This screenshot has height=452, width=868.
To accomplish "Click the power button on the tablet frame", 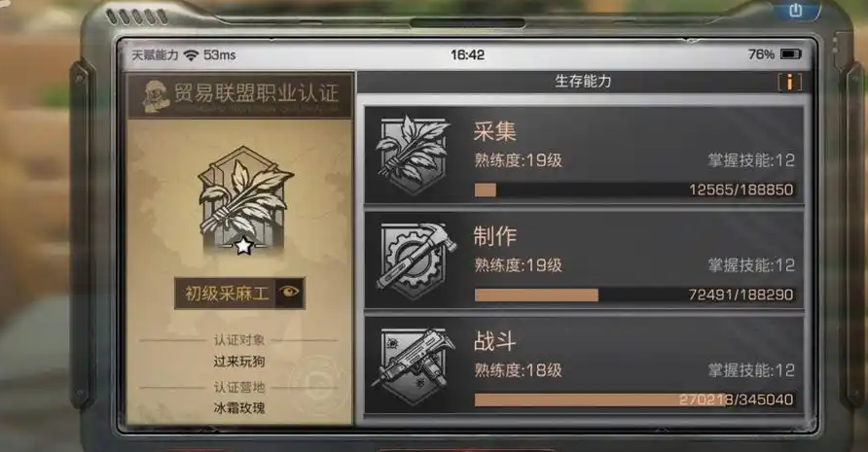I will click(795, 10).
